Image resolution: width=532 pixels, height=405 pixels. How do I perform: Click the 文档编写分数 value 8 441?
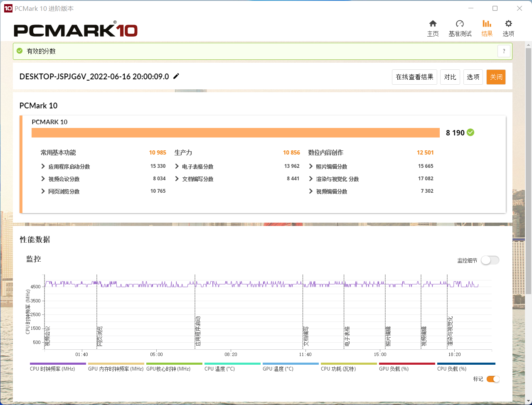pyautogui.click(x=293, y=179)
